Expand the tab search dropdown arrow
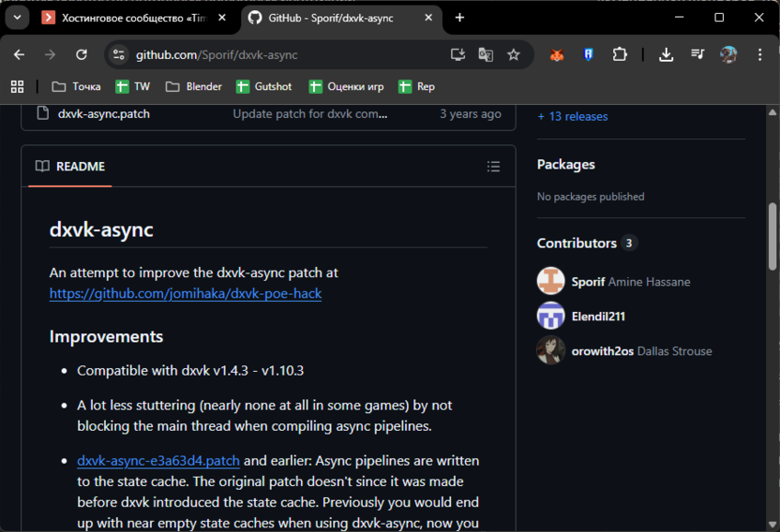 tap(17, 18)
